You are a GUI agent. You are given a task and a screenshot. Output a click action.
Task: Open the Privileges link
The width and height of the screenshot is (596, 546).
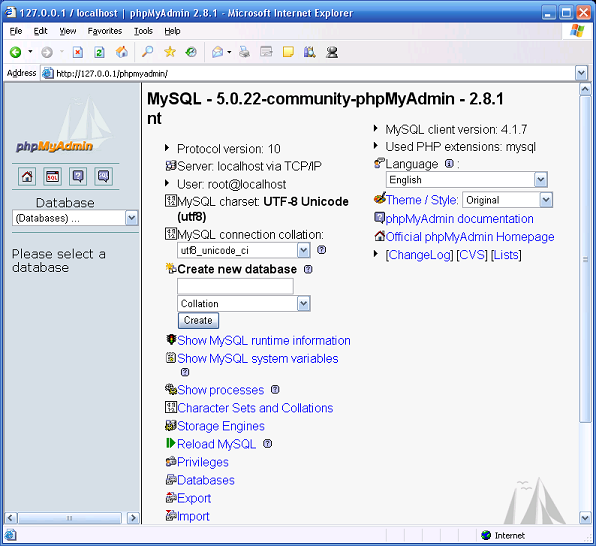(203, 462)
